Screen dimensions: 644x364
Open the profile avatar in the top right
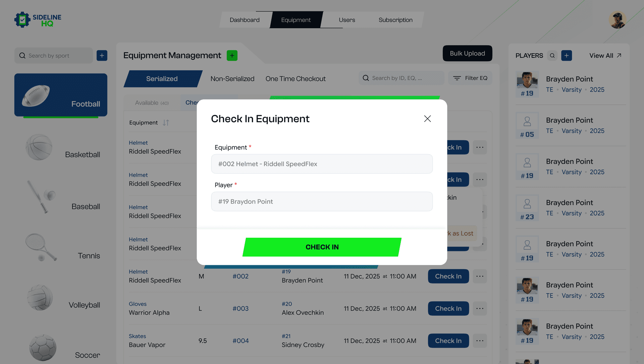pyautogui.click(x=618, y=19)
